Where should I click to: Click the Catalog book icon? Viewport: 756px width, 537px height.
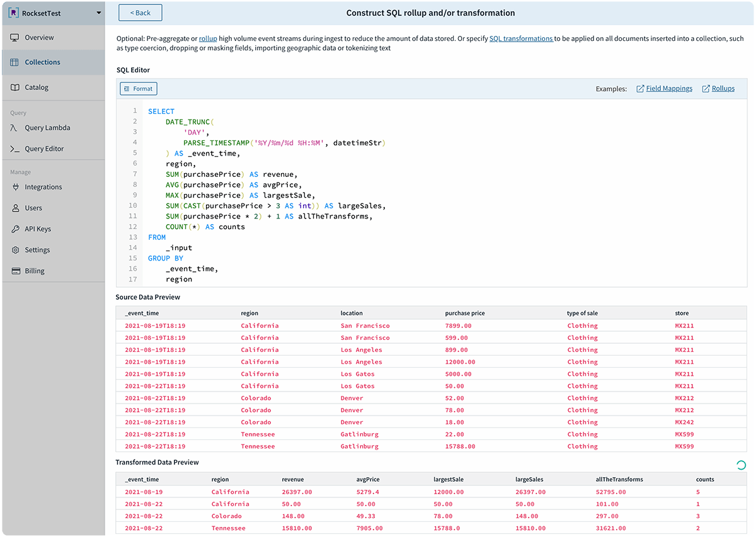point(14,88)
